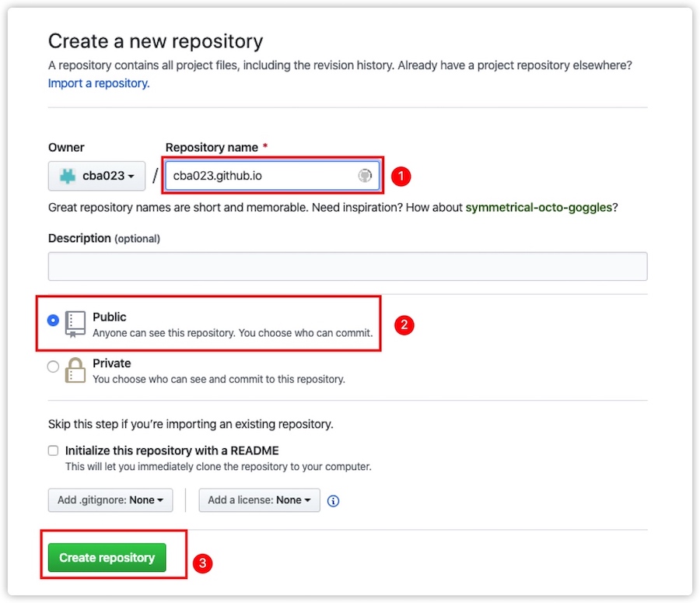Click the 'Description (optional)' label
The image size is (700, 603).
tap(104, 239)
